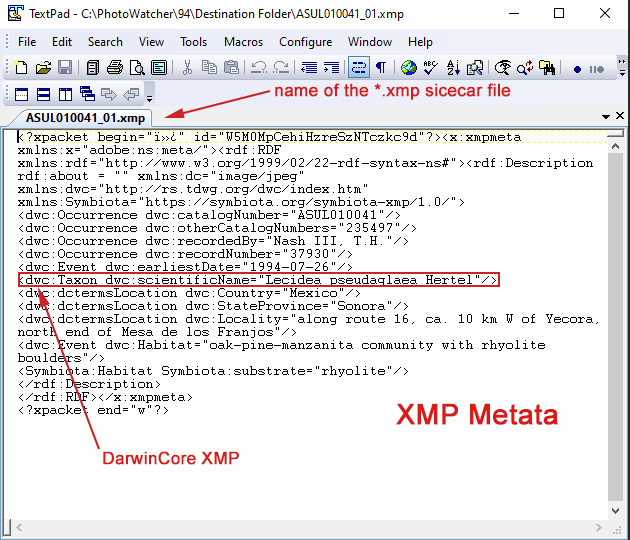Open the Window menu
The image size is (630, 540).
[x=370, y=42]
